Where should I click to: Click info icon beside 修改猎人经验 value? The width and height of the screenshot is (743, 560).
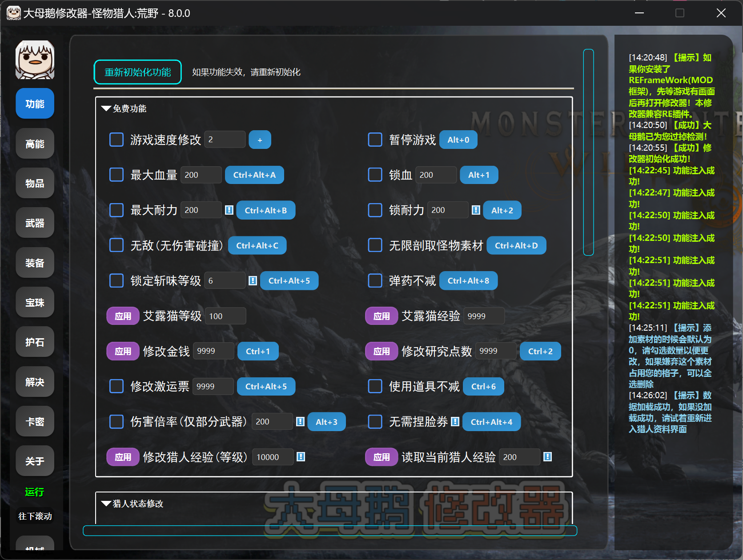[301, 457]
